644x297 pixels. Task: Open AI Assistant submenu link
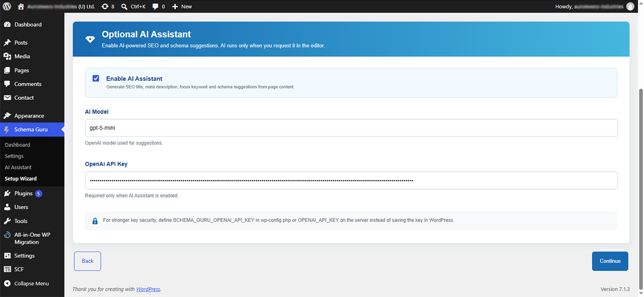pyautogui.click(x=18, y=167)
